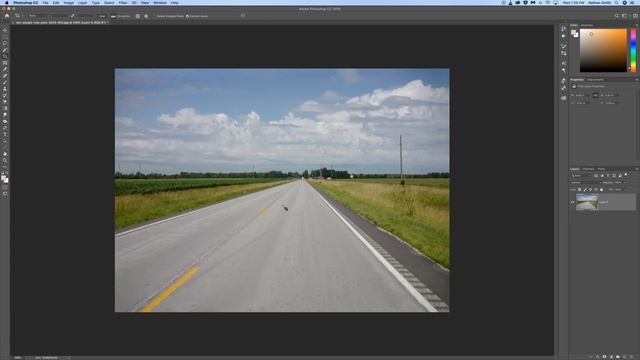Select the Brush tool

tap(5, 82)
